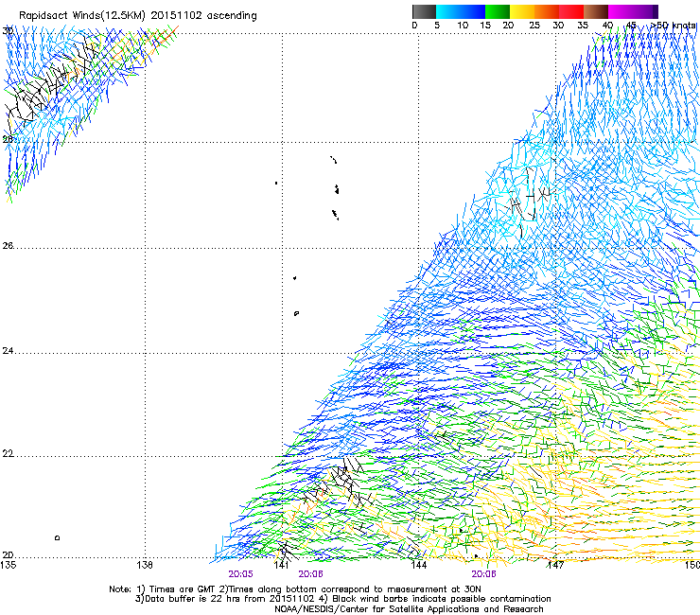Click the latitude axis label '22'
This screenshot has width=700, height=615.
click(8, 454)
